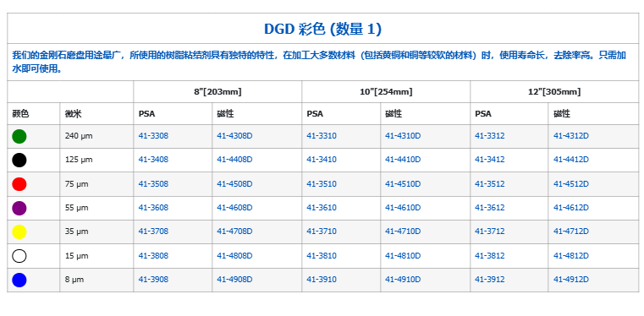
Task: Click the black color circle
Action: coord(19,161)
